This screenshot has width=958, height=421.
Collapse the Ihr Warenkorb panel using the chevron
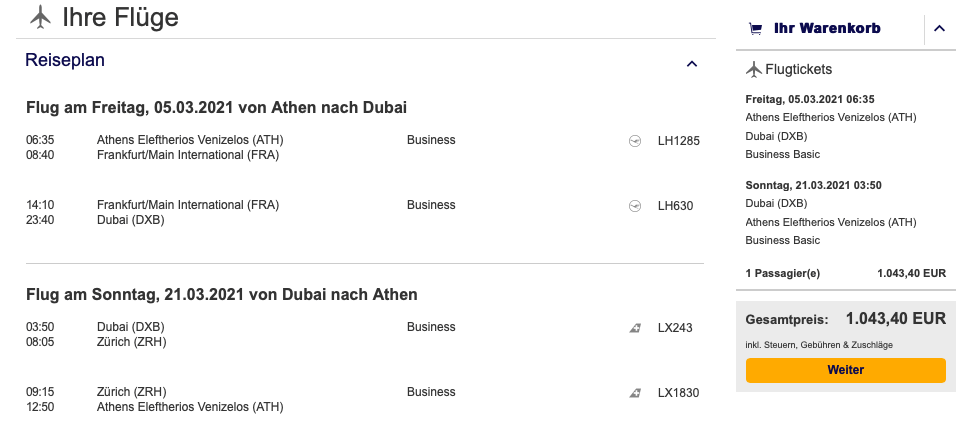coord(939,28)
